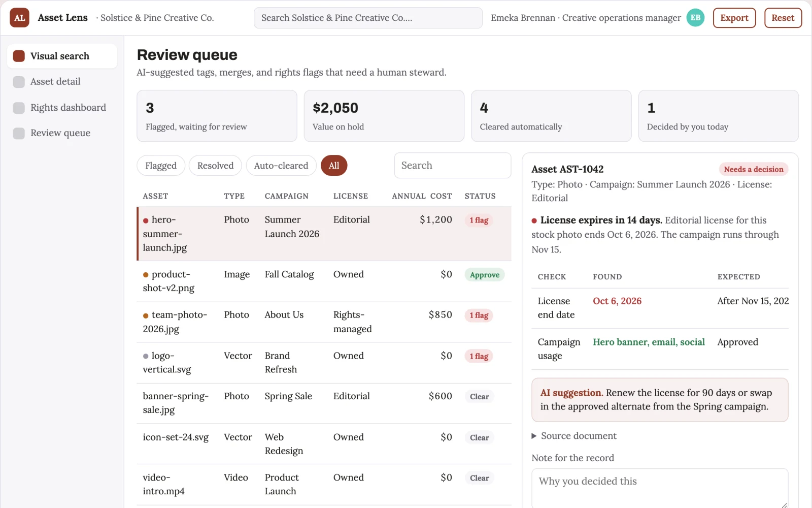Select the All filter pill

coord(334,166)
